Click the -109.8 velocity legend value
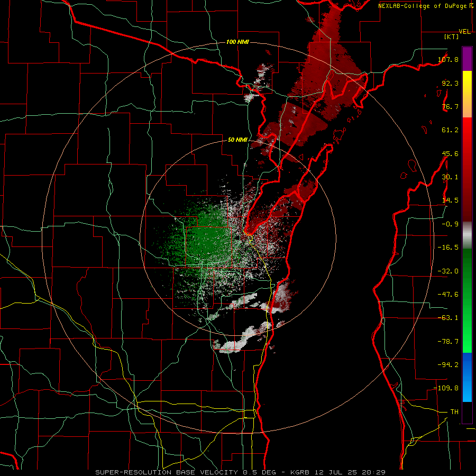The height and width of the screenshot is (476, 476). coord(446,388)
